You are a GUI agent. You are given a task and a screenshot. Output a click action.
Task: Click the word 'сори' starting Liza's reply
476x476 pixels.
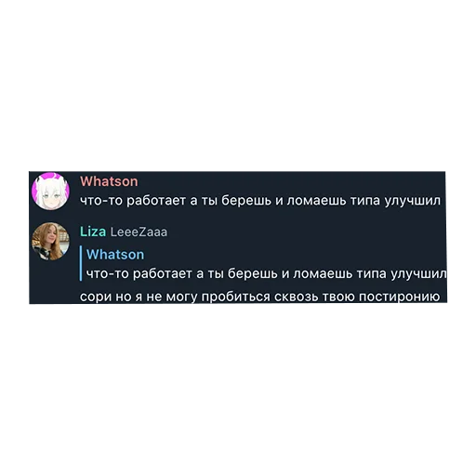[x=96, y=297]
